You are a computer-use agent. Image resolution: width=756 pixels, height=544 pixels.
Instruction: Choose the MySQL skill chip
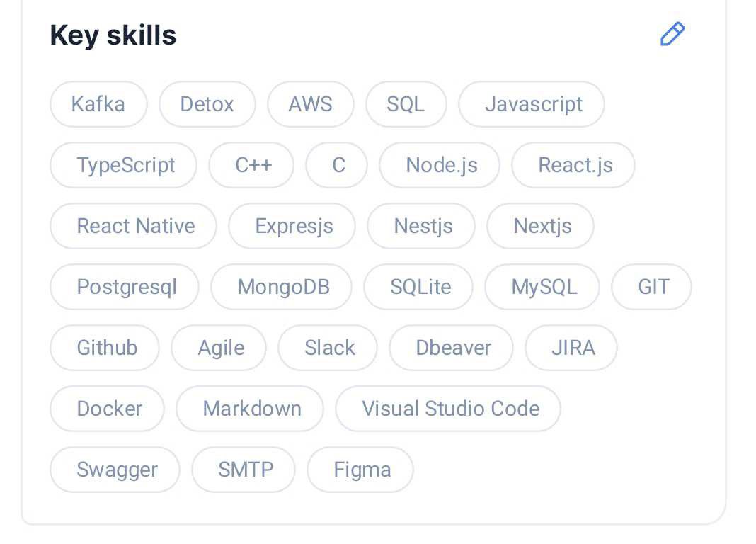[542, 286]
